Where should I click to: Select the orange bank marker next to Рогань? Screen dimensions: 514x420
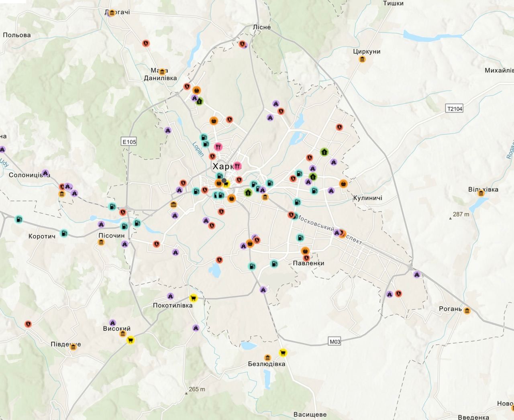(x=467, y=311)
